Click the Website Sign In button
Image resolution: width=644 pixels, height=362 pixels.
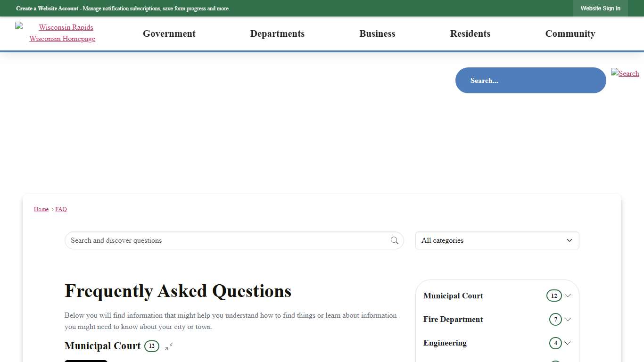[600, 8]
